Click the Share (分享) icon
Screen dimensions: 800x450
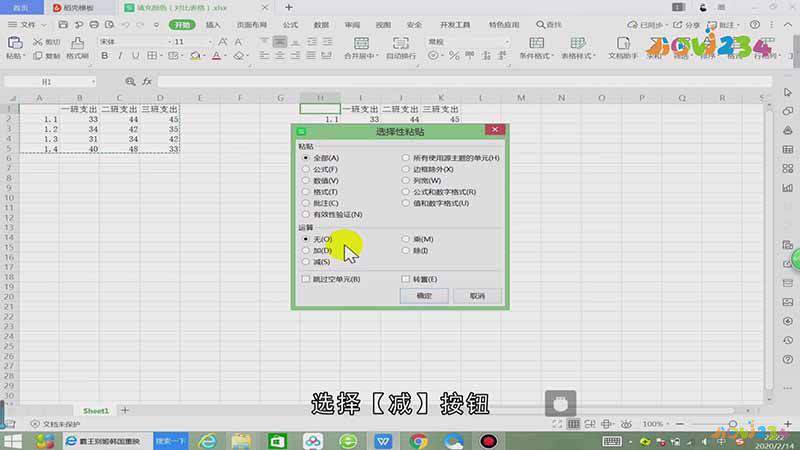click(678, 24)
